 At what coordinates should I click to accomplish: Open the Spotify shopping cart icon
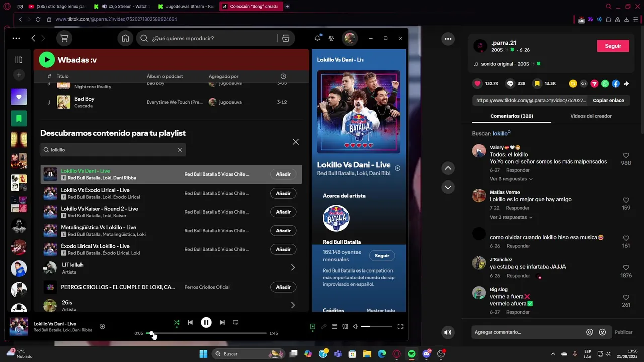(64, 38)
